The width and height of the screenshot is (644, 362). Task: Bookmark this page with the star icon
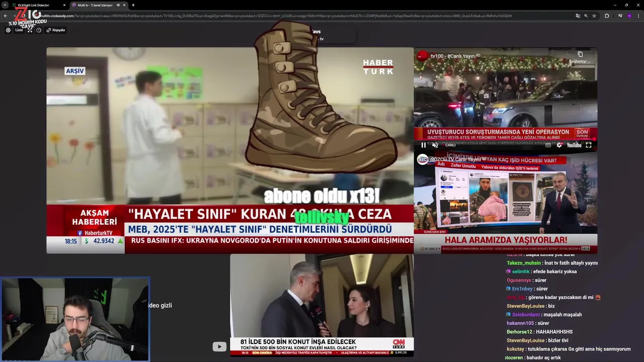[x=594, y=16]
